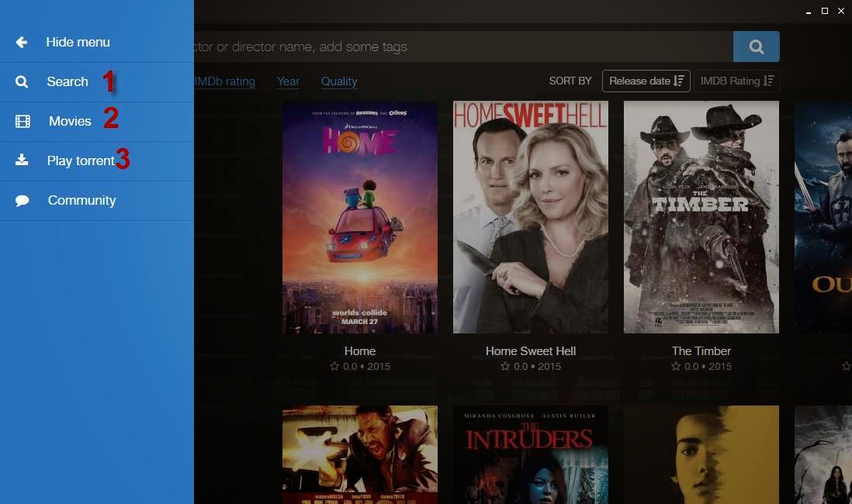Click The Timber title text

[x=701, y=351]
